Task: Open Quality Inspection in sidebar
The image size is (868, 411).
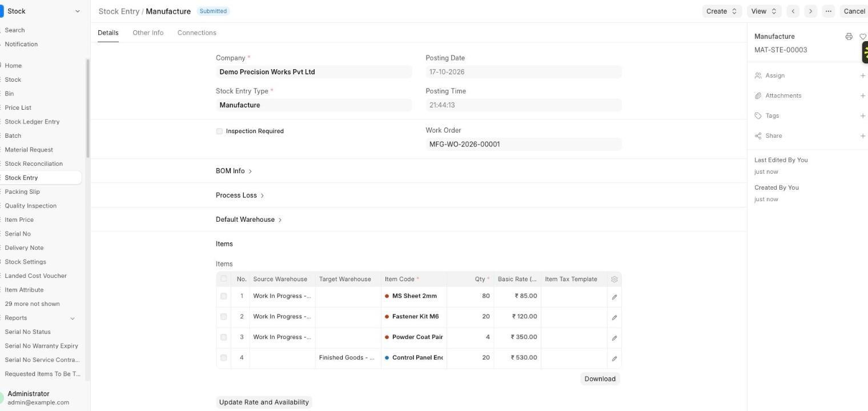Action: pyautogui.click(x=31, y=206)
